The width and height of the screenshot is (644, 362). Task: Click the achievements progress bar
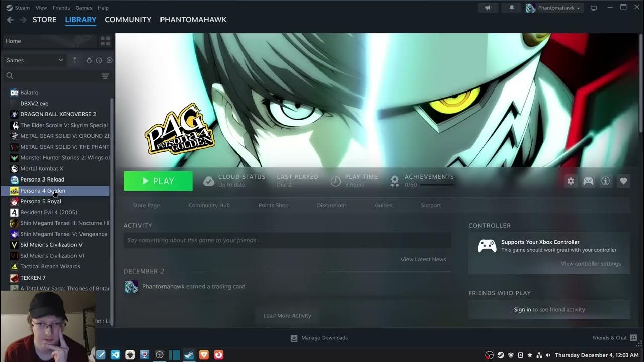(x=437, y=185)
